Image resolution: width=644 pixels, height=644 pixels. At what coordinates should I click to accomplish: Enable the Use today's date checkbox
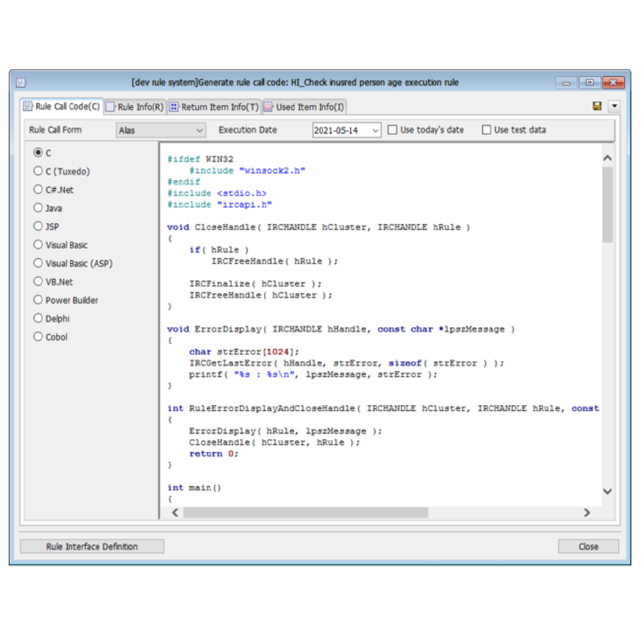pos(393,129)
